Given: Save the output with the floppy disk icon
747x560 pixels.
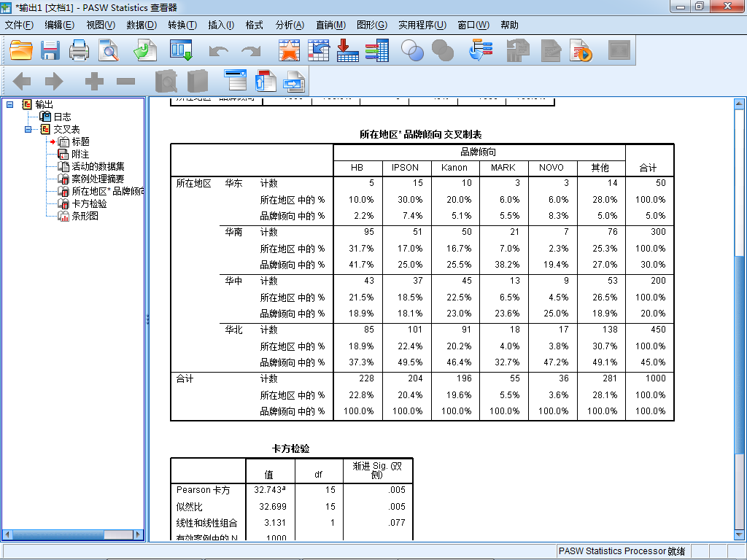Looking at the screenshot, I should pos(50,50).
